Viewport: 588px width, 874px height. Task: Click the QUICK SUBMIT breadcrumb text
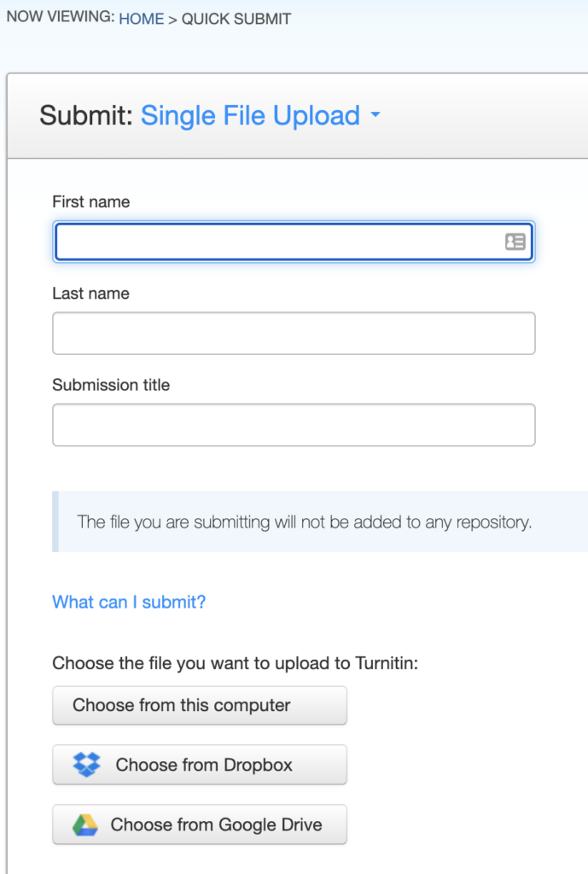[x=236, y=19]
